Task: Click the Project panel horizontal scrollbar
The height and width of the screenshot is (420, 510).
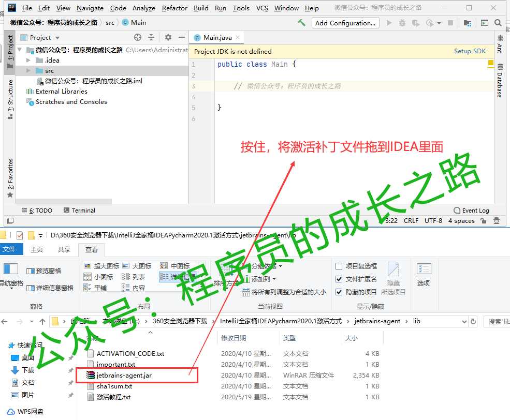Action: tap(64, 201)
